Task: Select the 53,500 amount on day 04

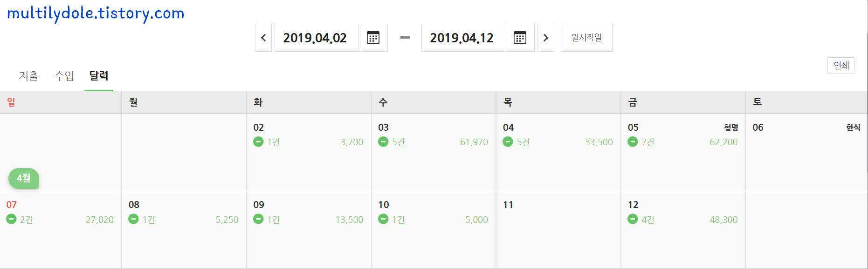Action: (599, 142)
